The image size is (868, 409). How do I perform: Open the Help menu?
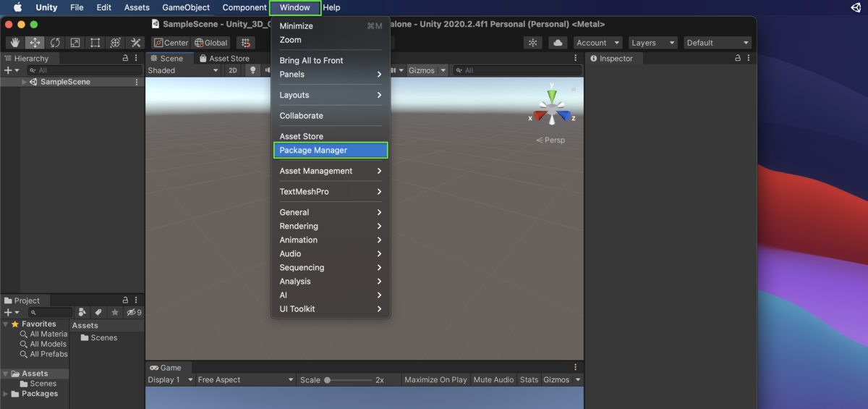click(331, 7)
